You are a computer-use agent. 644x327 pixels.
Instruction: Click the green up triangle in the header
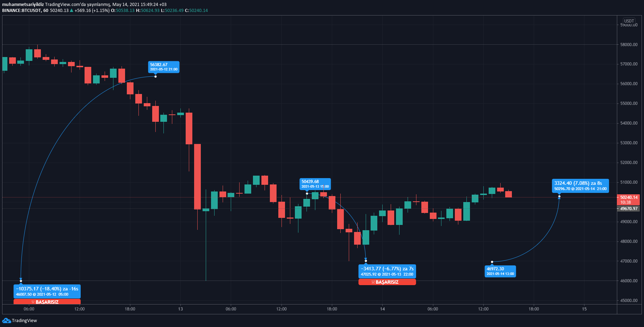(x=72, y=11)
